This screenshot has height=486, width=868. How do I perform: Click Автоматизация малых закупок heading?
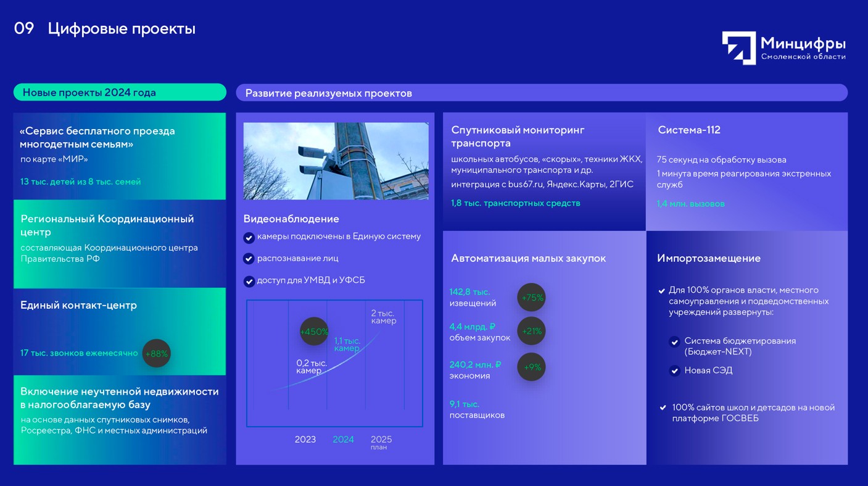click(x=529, y=258)
